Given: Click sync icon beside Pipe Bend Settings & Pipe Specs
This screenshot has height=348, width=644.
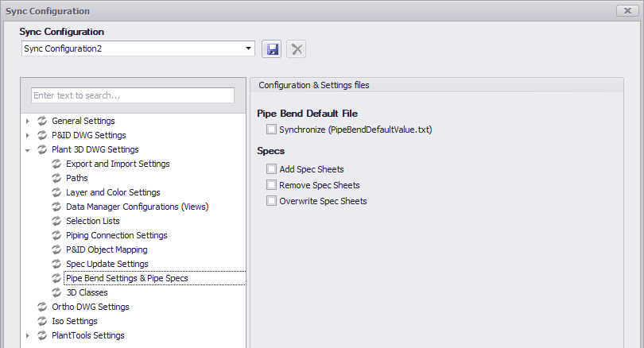Looking at the screenshot, I should point(56,278).
